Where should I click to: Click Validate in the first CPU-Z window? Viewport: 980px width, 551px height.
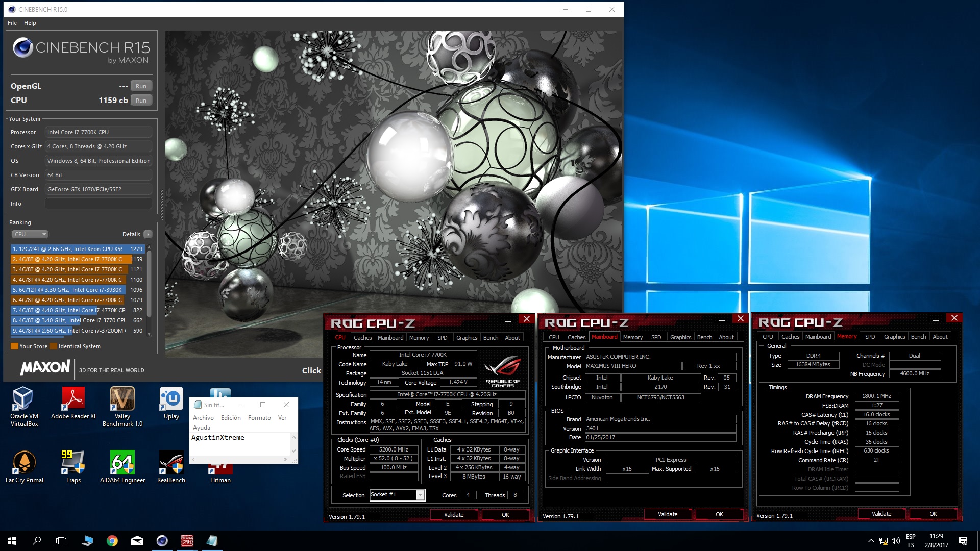point(454,515)
